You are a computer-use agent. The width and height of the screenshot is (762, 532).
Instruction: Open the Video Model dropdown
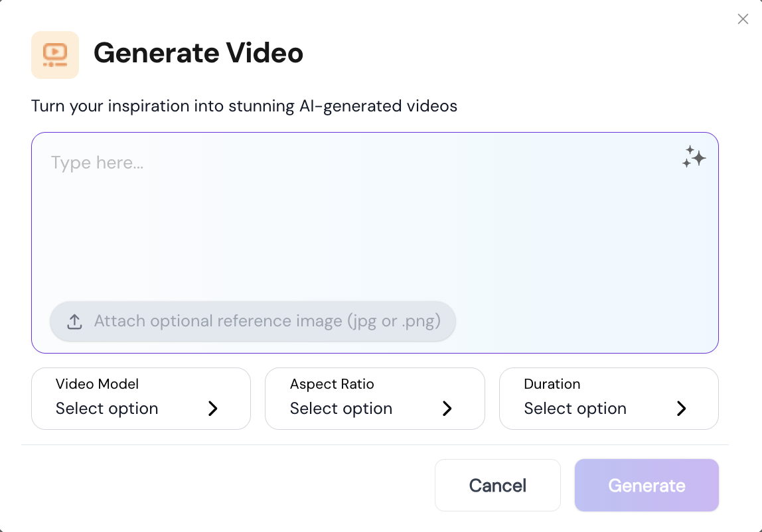(x=141, y=399)
